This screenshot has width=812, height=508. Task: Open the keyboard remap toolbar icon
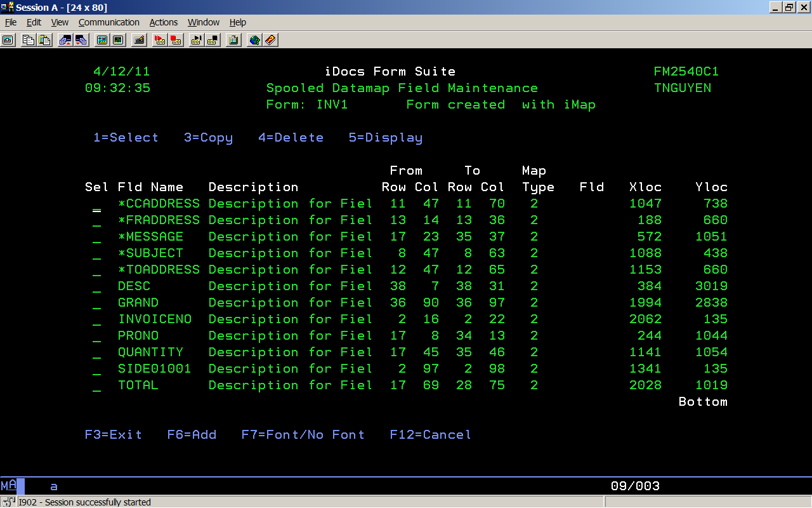point(139,40)
